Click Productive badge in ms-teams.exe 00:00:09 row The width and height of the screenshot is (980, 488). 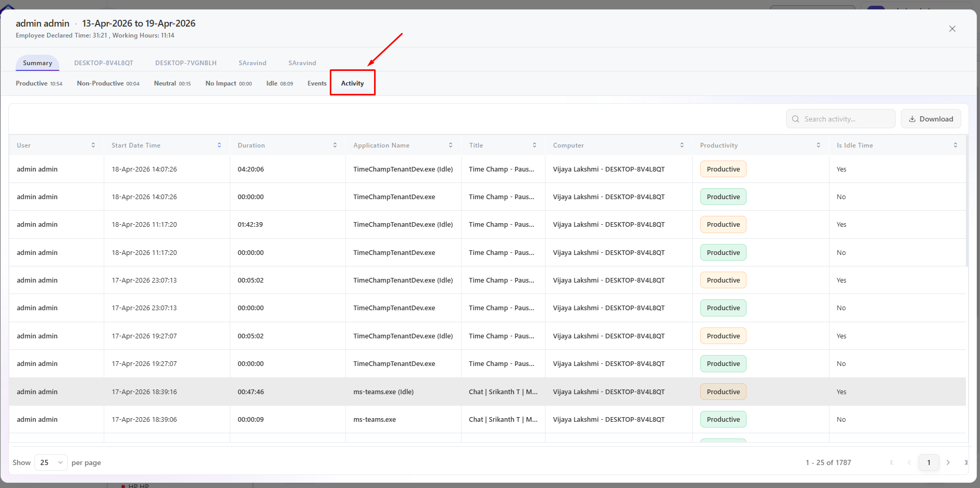coord(723,420)
